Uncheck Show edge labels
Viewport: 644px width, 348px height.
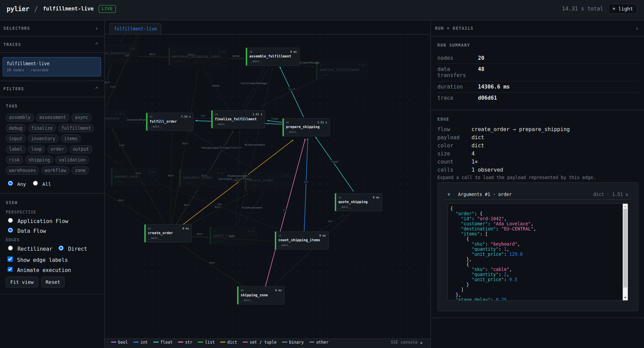tap(10, 259)
